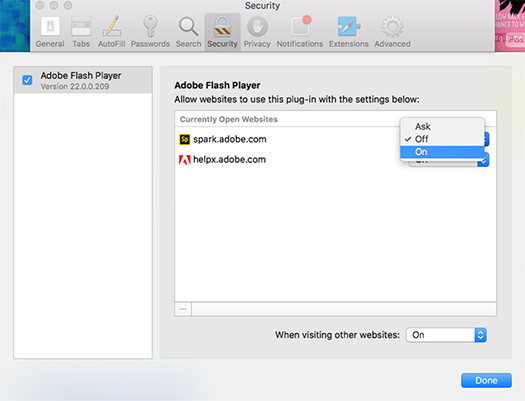Open the Extensions puzzle icon pane

349,32
